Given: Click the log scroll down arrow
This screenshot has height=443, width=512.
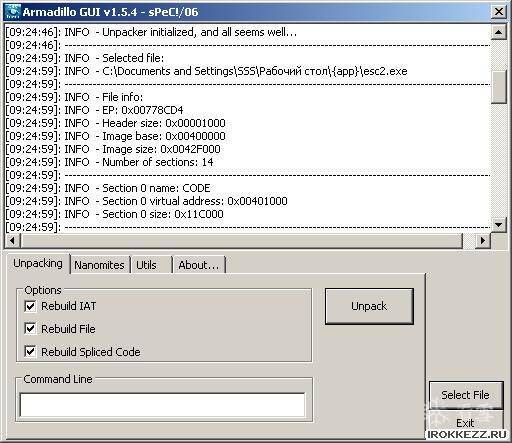Looking at the screenshot, I should click(x=499, y=225).
